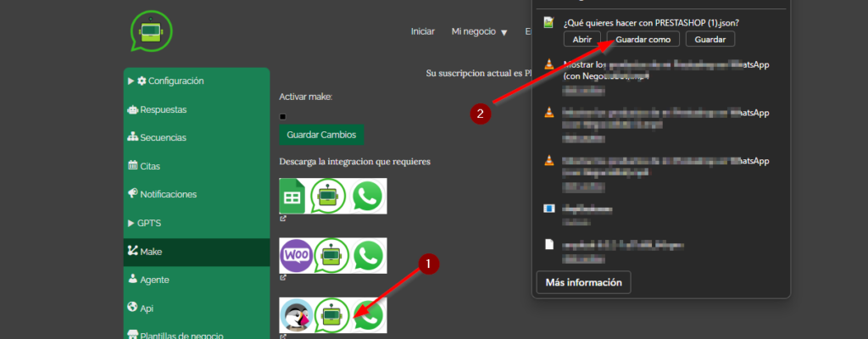Click Guardar como in downloads popup
The image size is (868, 339).
[x=643, y=39]
